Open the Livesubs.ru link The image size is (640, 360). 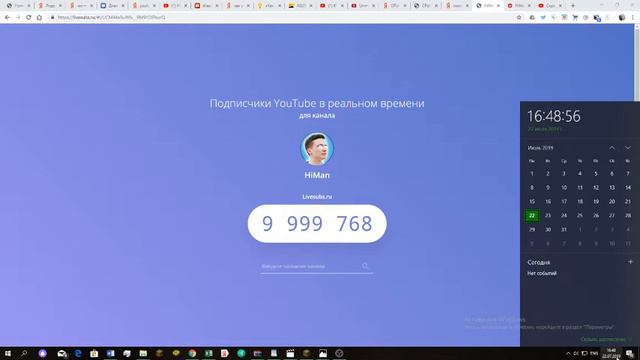point(317,196)
